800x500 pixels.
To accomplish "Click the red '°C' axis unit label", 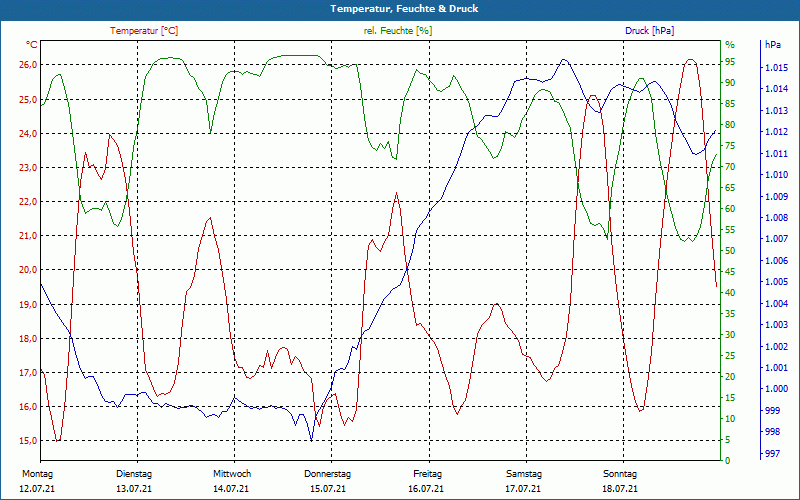I will point(31,45).
